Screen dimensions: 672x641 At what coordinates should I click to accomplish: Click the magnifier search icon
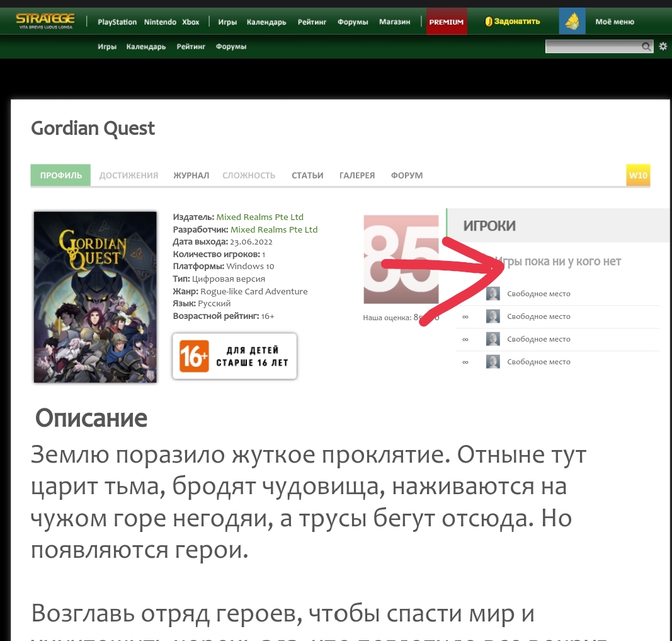[646, 46]
